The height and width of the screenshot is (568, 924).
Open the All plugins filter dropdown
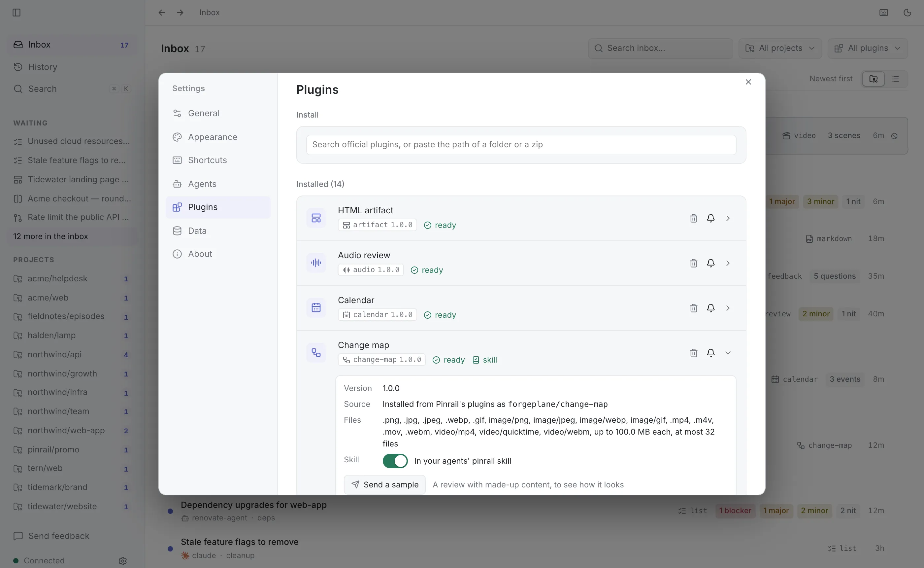867,49
